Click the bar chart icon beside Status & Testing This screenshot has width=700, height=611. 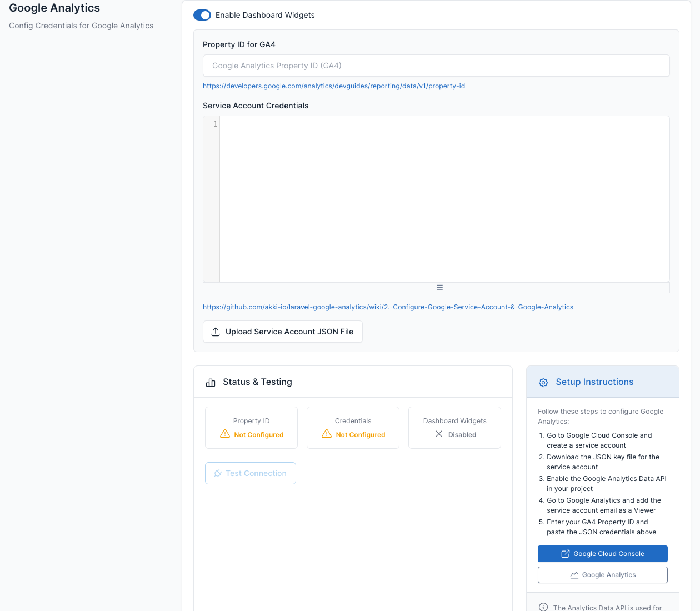click(211, 383)
